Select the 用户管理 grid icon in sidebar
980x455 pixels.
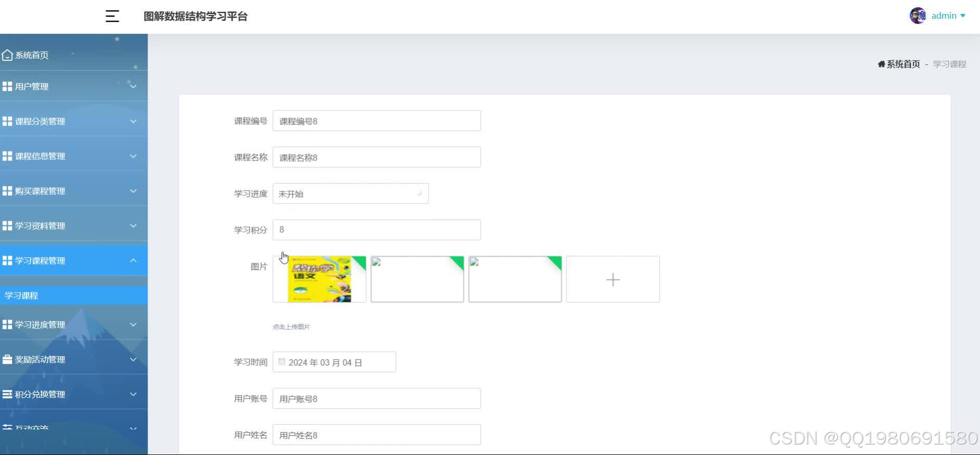click(x=7, y=86)
